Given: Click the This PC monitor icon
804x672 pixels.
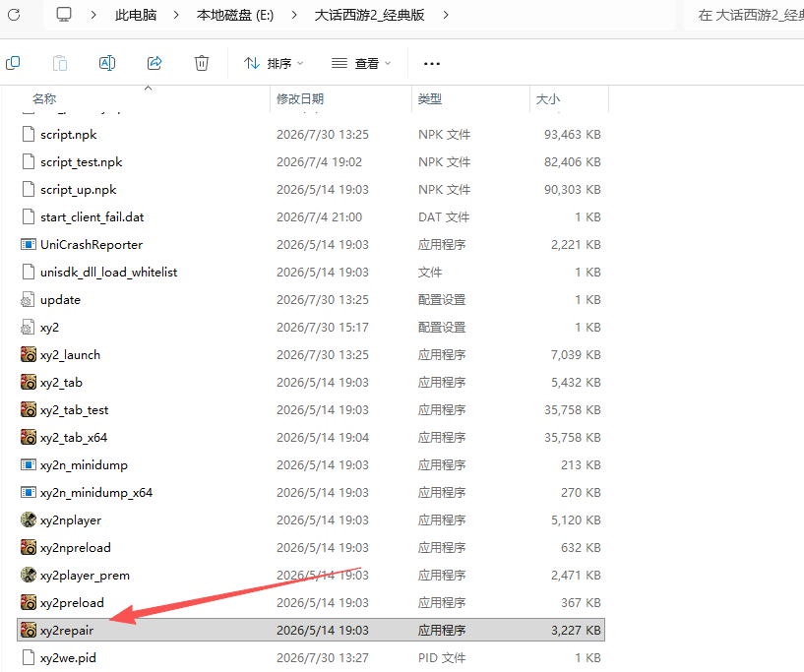Looking at the screenshot, I should click(x=64, y=15).
